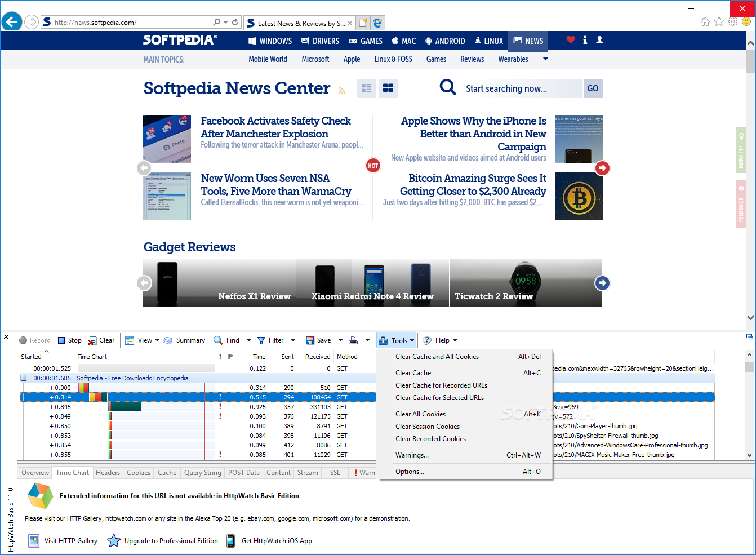
Task: Click the HttpWatch Record button
Action: [x=35, y=340]
